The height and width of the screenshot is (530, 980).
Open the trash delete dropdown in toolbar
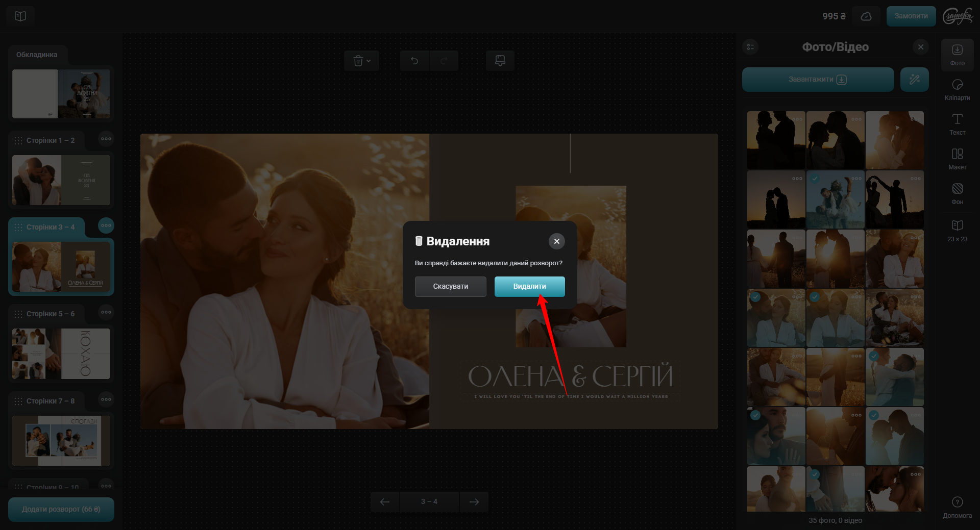coord(361,61)
